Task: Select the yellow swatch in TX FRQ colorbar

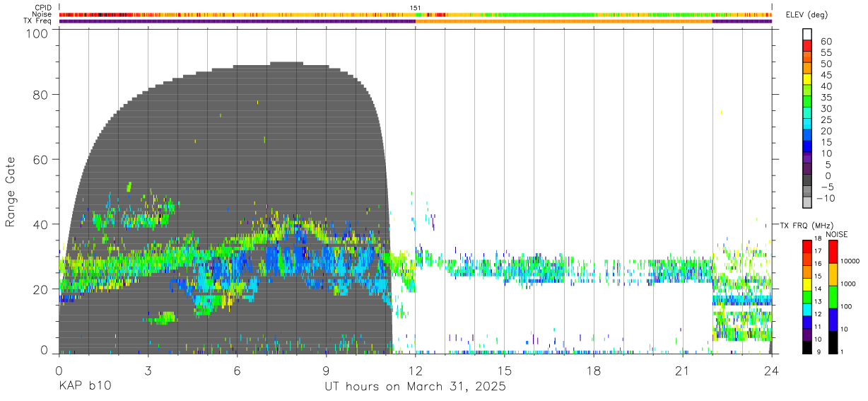Action: click(x=808, y=284)
